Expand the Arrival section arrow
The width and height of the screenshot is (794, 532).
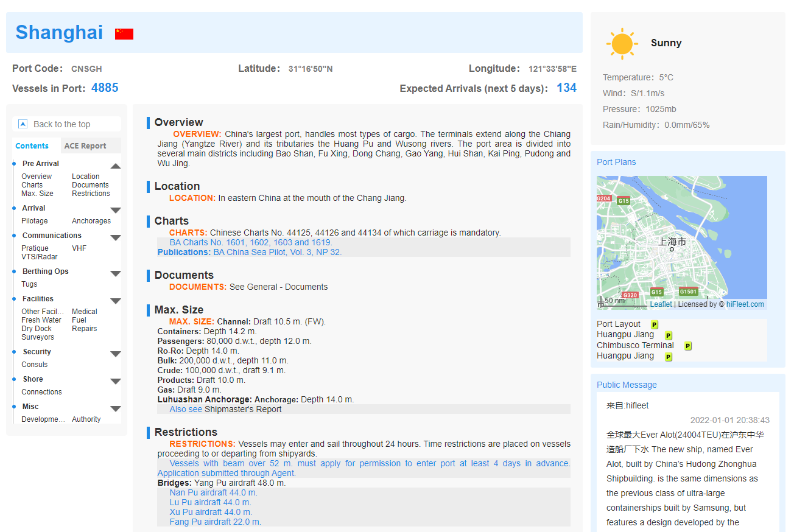(116, 210)
